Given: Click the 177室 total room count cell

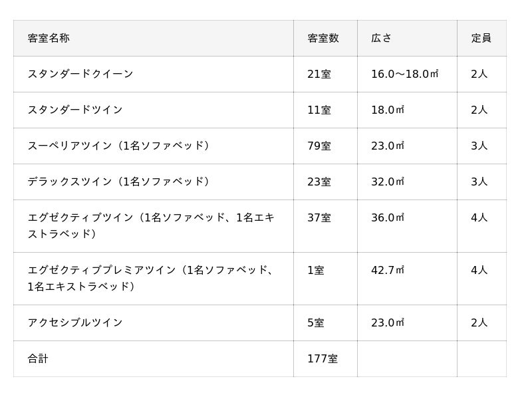Looking at the screenshot, I should [x=323, y=358].
